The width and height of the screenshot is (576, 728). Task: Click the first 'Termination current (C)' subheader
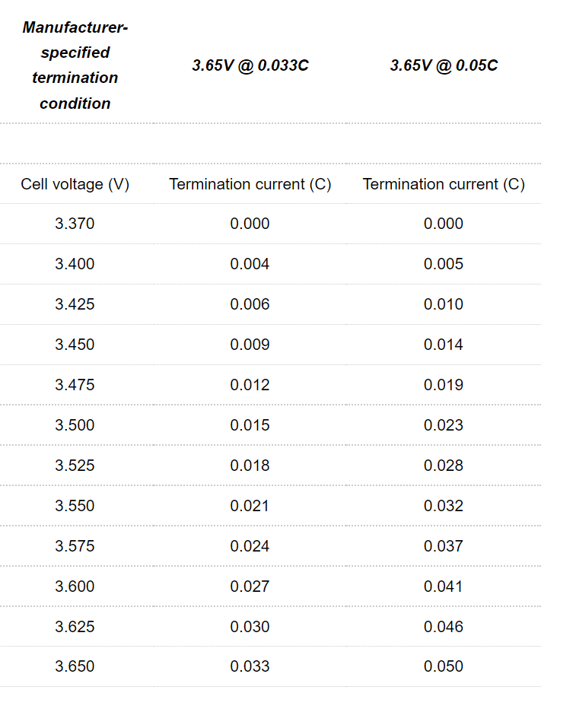250,184
